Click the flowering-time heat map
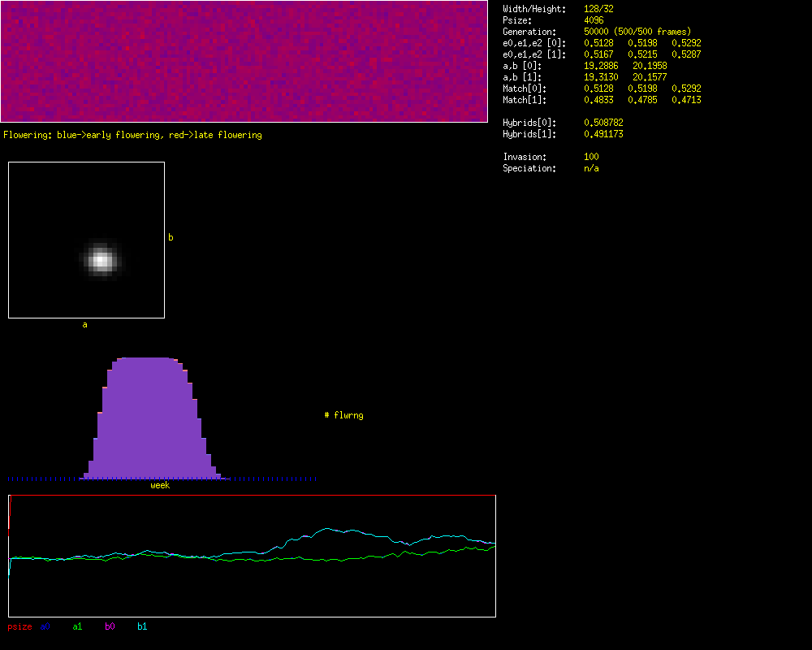 (x=244, y=61)
